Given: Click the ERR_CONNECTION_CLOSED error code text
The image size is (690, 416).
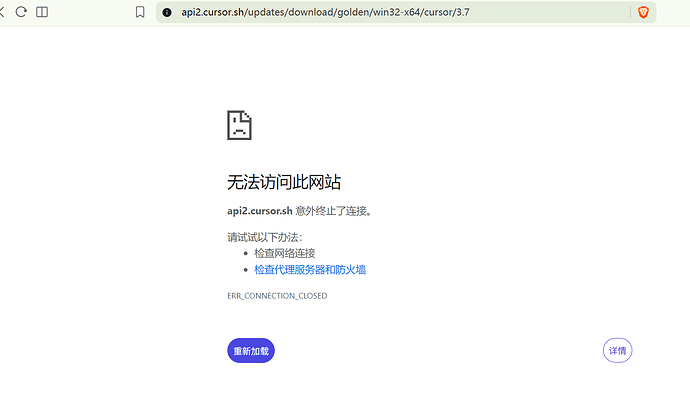Looking at the screenshot, I should [x=277, y=296].
